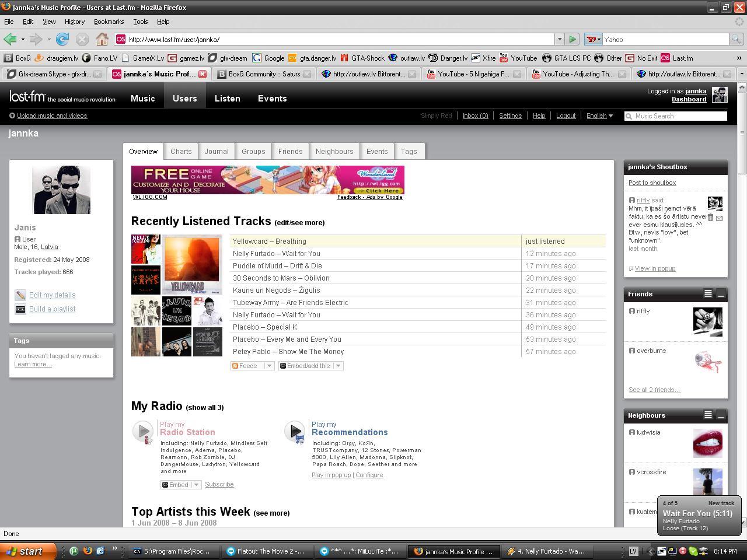The height and width of the screenshot is (560, 747).
Task: Open the Flatout The Movie 2 taskbar item
Action: click(267, 551)
